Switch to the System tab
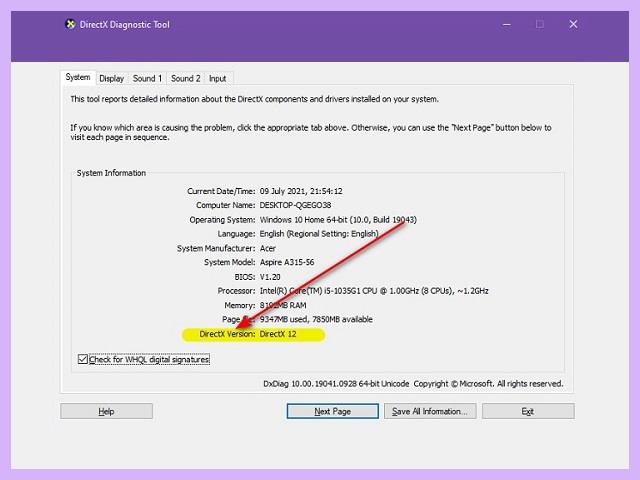The image size is (640, 480). [78, 77]
